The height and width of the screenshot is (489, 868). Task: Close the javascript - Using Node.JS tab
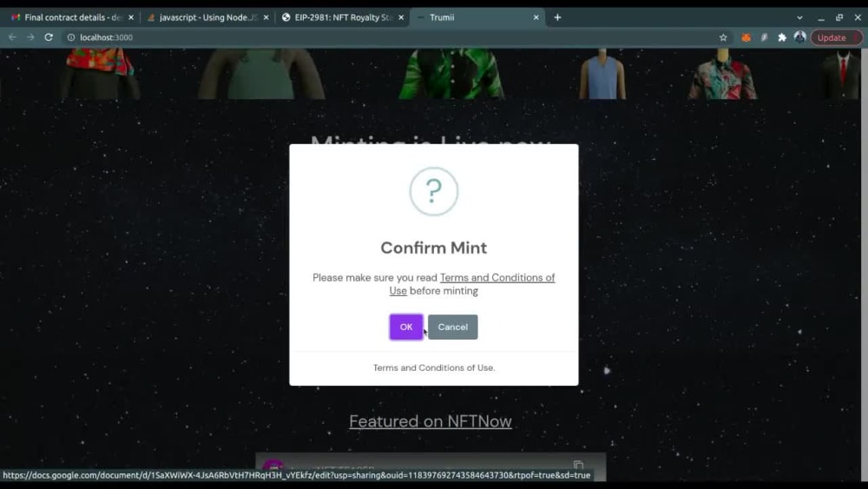click(266, 17)
